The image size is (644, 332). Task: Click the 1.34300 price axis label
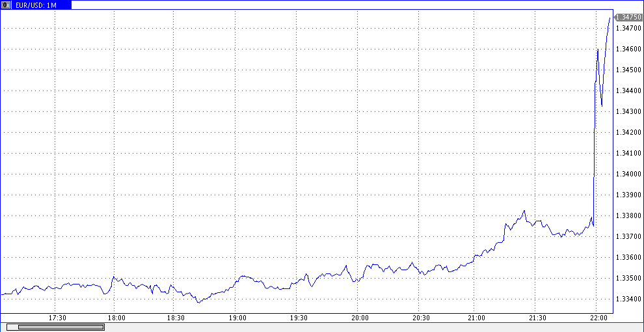(x=629, y=112)
